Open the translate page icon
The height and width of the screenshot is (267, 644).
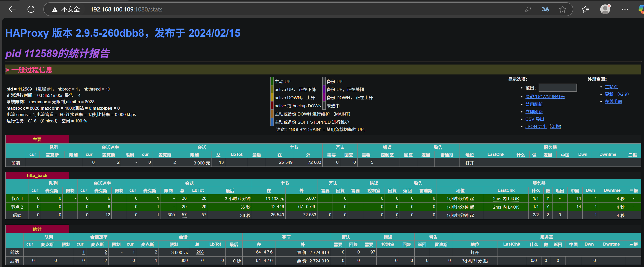point(545,9)
